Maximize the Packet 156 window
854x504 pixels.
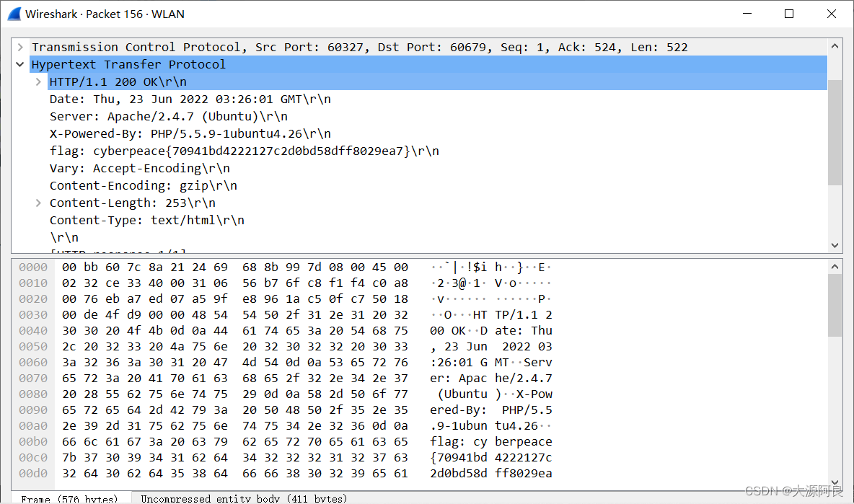point(789,14)
